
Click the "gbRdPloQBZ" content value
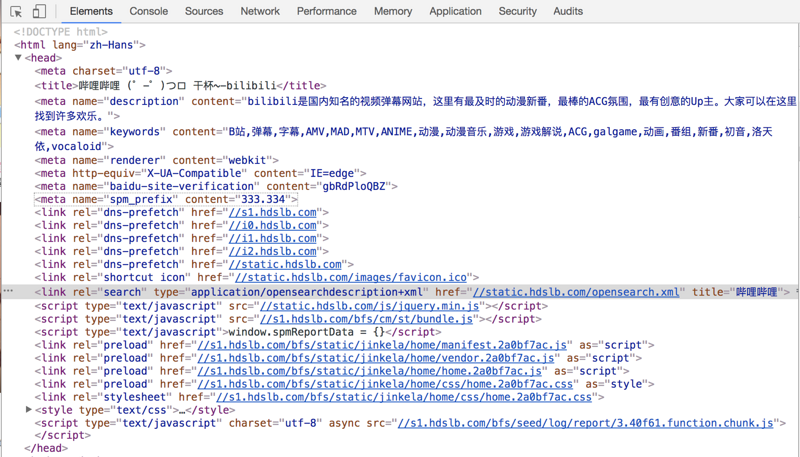[354, 186]
